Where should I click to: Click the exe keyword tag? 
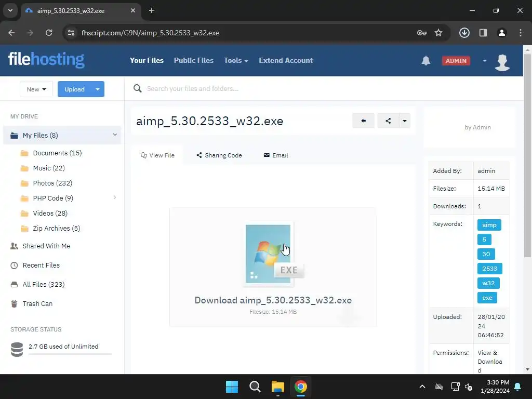click(487, 298)
